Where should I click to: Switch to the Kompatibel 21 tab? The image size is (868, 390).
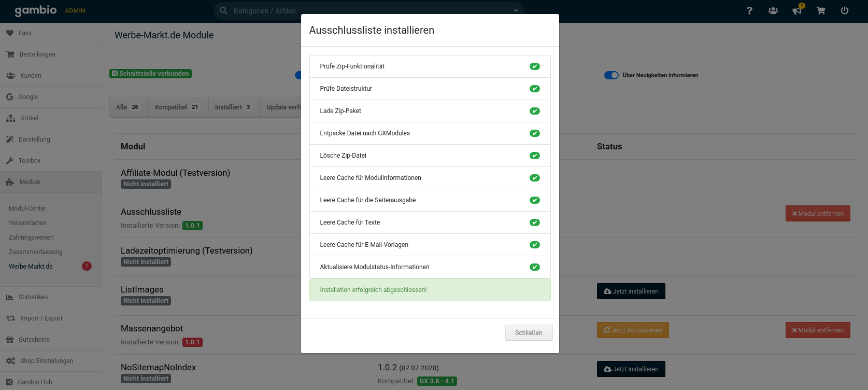178,107
